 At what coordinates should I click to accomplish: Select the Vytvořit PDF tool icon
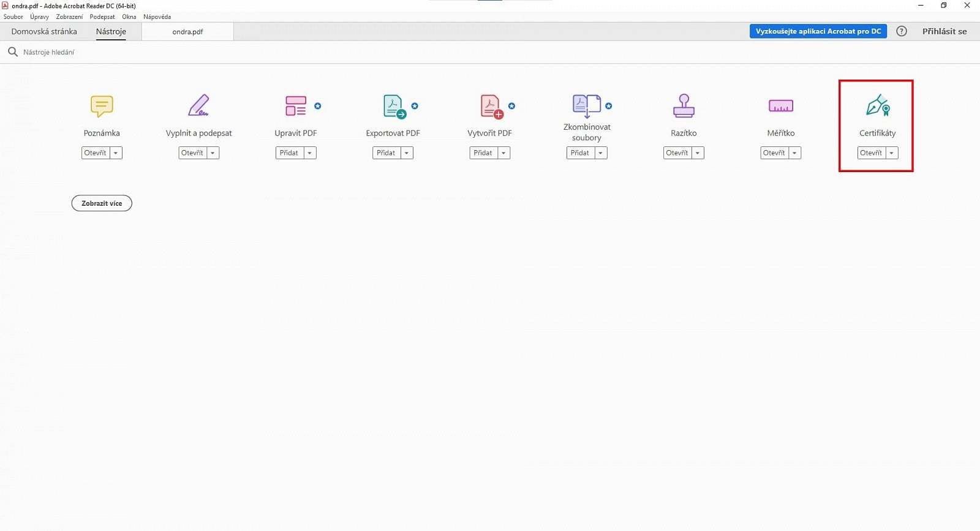[491, 107]
